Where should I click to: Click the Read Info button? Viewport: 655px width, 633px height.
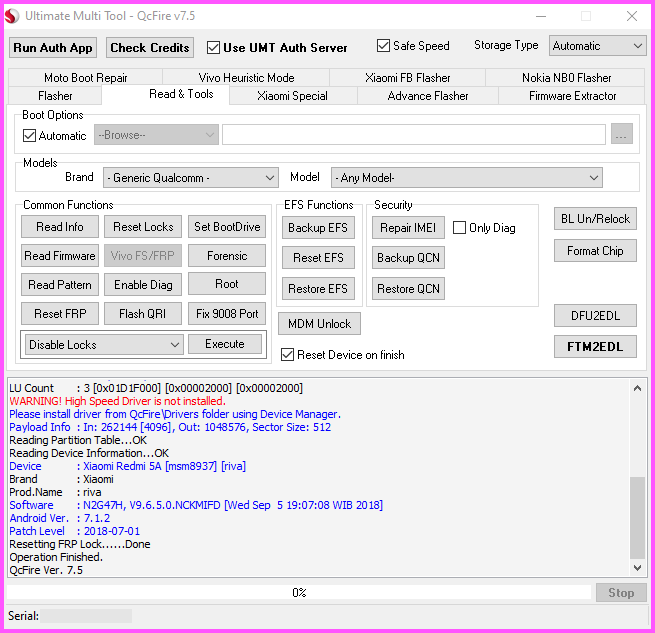[x=60, y=226]
